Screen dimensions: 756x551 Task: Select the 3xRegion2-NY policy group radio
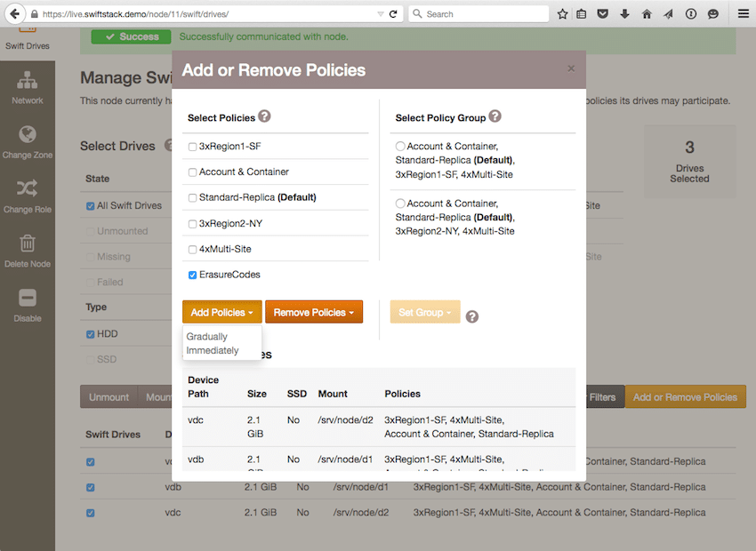[x=400, y=204]
